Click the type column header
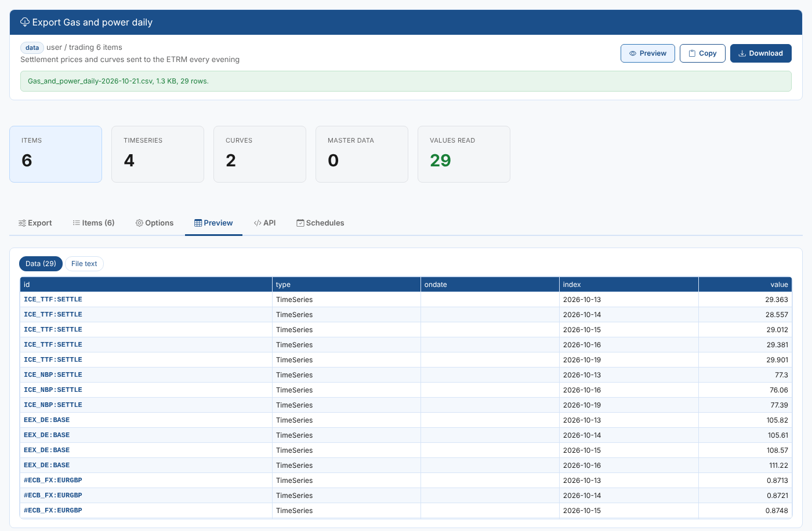Screen dimensions: 812x531 [x=346, y=285]
